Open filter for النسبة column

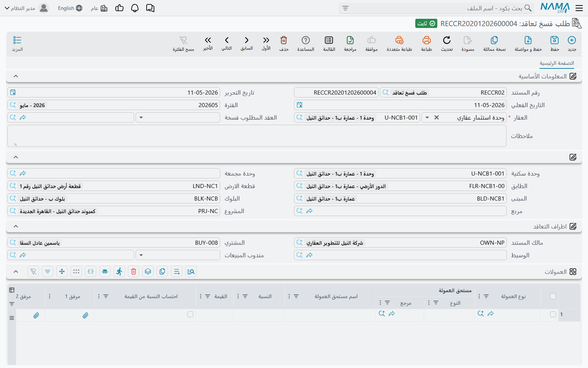[x=245, y=296]
